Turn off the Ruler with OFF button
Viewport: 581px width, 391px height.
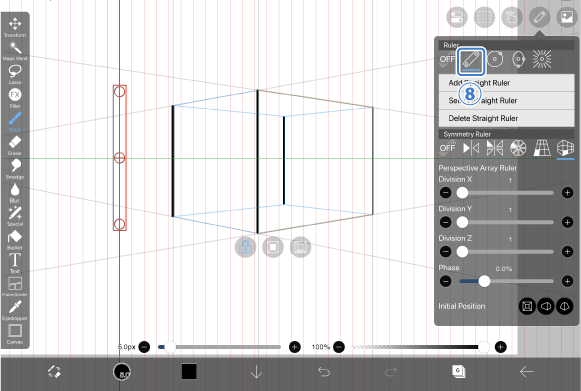447,59
